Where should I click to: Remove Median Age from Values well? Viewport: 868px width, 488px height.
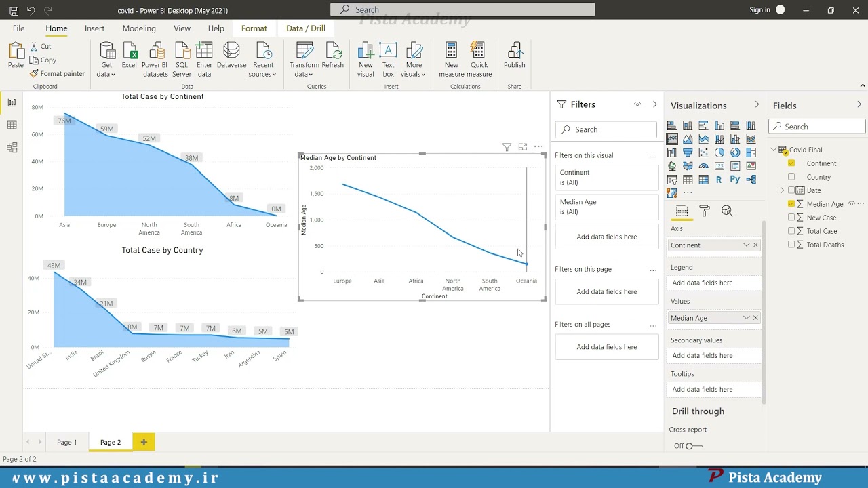755,318
